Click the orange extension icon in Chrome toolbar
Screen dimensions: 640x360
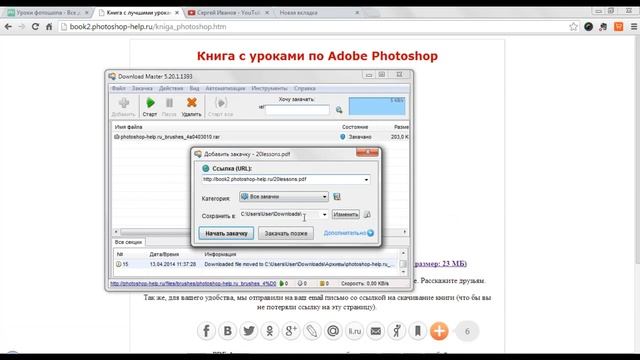(618, 27)
